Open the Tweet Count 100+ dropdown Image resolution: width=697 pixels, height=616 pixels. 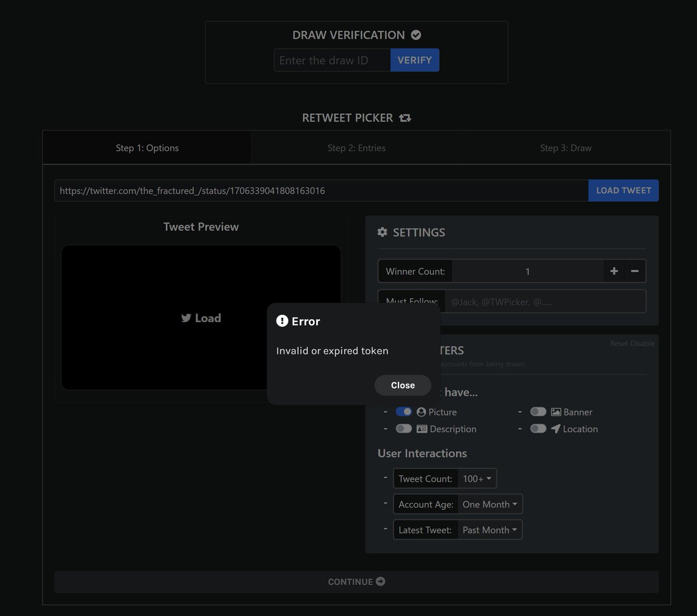477,478
